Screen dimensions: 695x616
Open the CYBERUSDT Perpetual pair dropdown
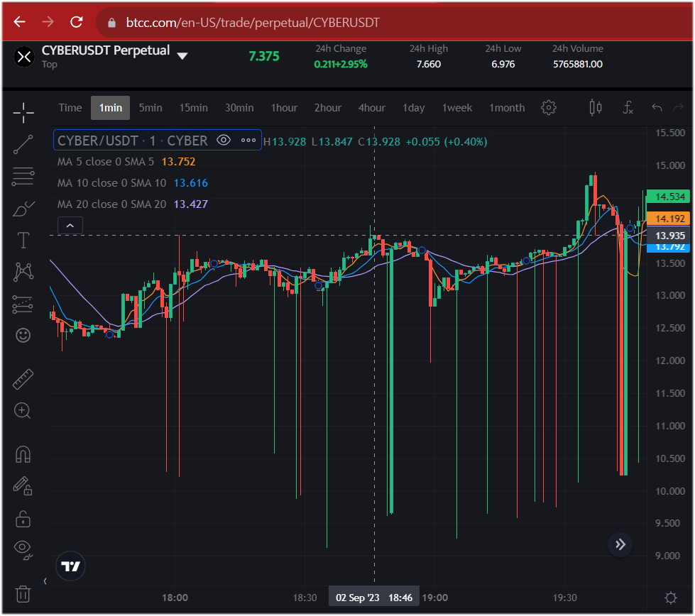click(182, 56)
